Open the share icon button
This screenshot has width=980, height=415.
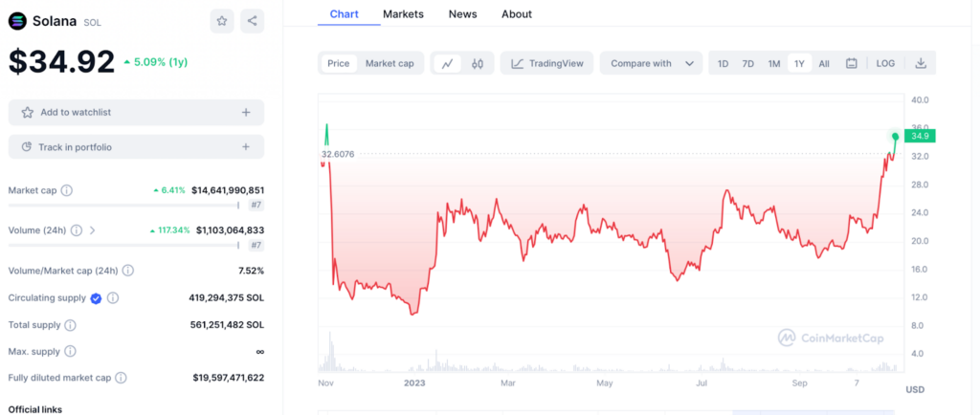[x=252, y=21]
